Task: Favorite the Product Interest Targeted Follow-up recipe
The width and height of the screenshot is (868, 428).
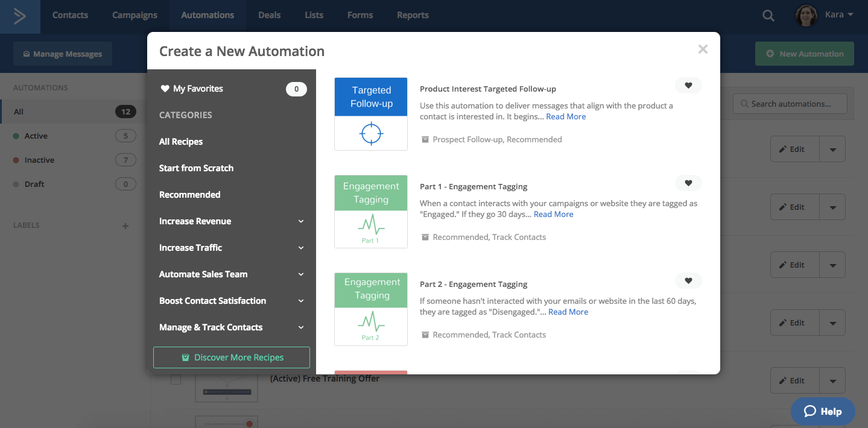Action: pos(688,86)
